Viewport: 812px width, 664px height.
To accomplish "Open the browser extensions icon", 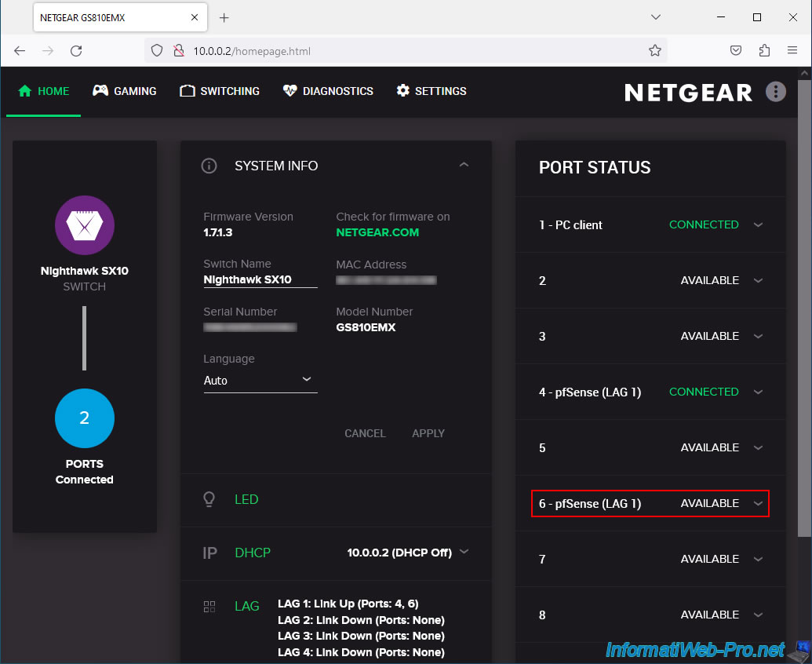I will coord(764,51).
